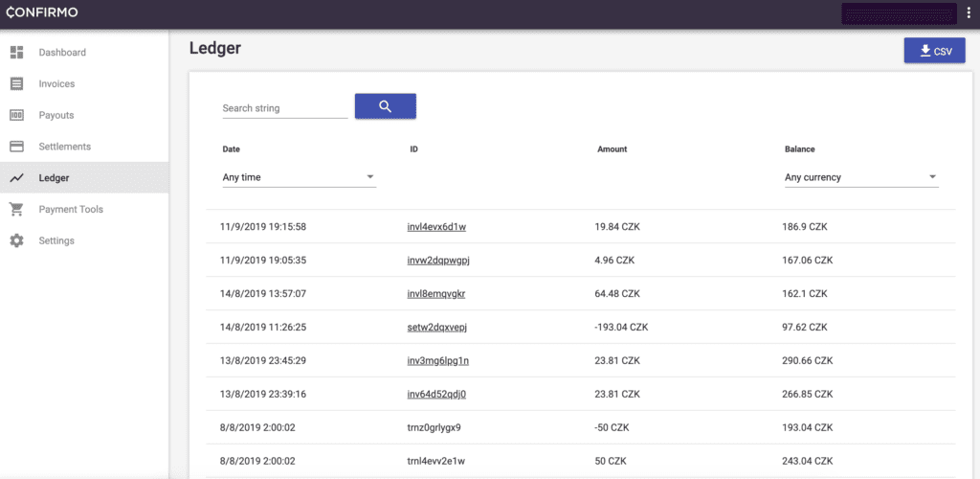Open invoice link invl8emqvgkr
The height and width of the screenshot is (479, 980).
[436, 294]
